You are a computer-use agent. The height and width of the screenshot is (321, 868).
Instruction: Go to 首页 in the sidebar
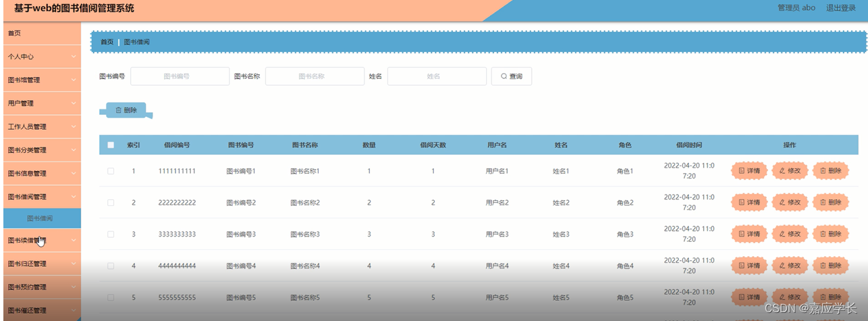tap(40, 33)
